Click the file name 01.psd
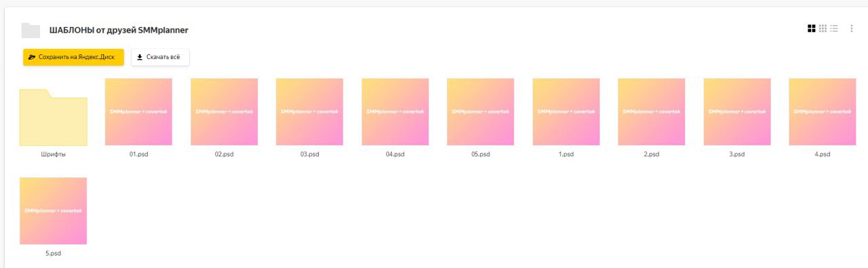Screen dimensions: 868x268 (x=138, y=155)
